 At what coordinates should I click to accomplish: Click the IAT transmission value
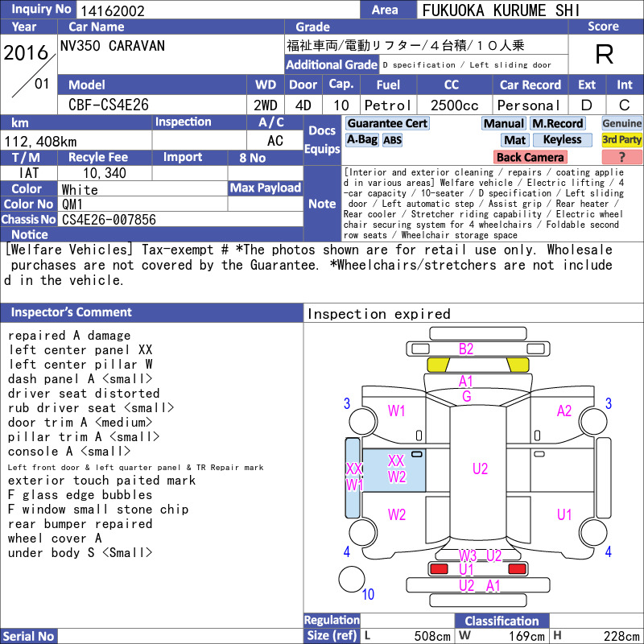pyautogui.click(x=29, y=173)
